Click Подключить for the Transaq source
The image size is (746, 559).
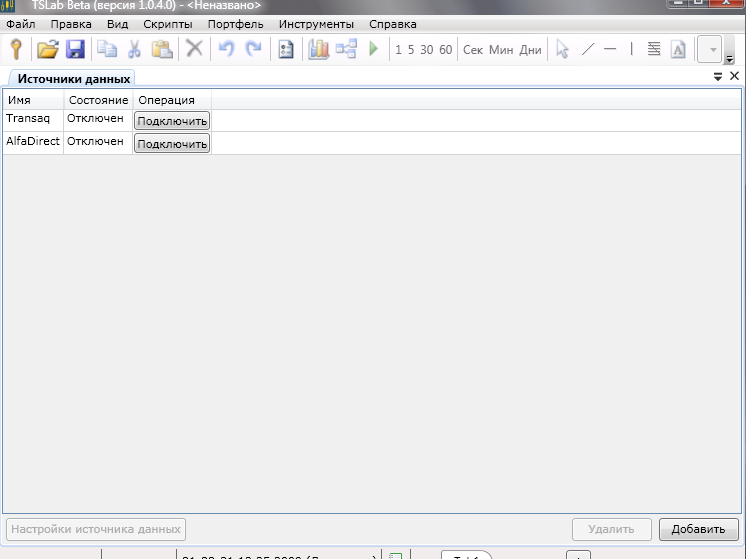(x=172, y=121)
